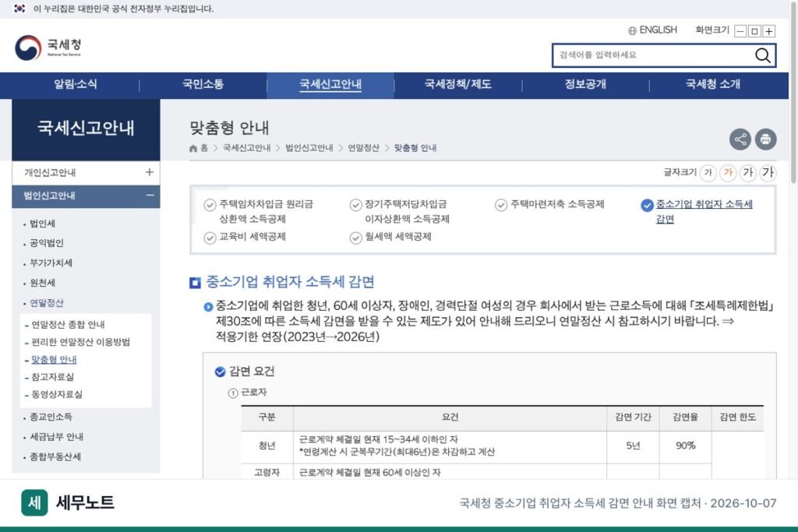Open 연말정산 종합 안내 submenu

click(x=68, y=325)
